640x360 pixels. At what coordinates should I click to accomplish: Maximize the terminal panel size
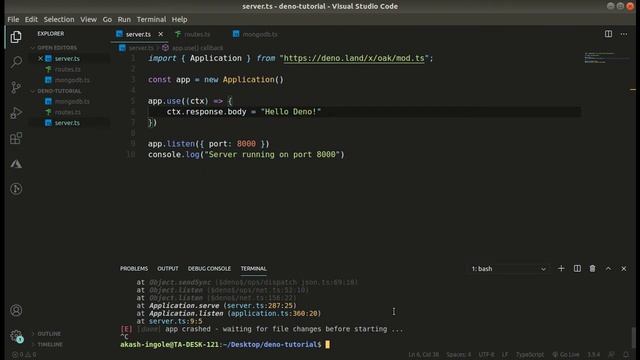pos(608,269)
